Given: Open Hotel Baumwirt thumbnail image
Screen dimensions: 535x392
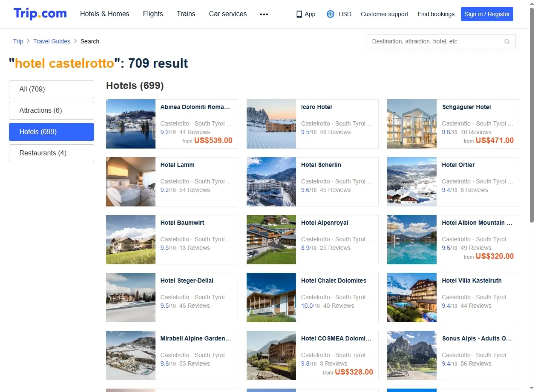Looking at the screenshot, I should point(131,240).
